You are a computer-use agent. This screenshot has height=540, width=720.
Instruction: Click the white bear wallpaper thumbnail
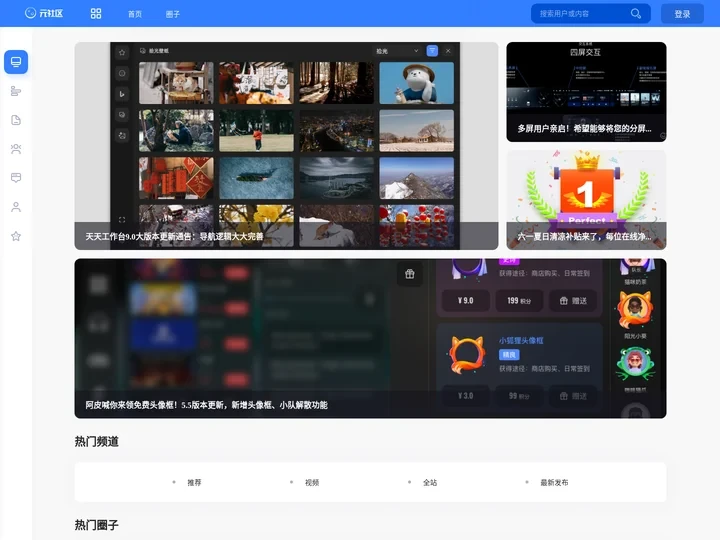(x=416, y=83)
